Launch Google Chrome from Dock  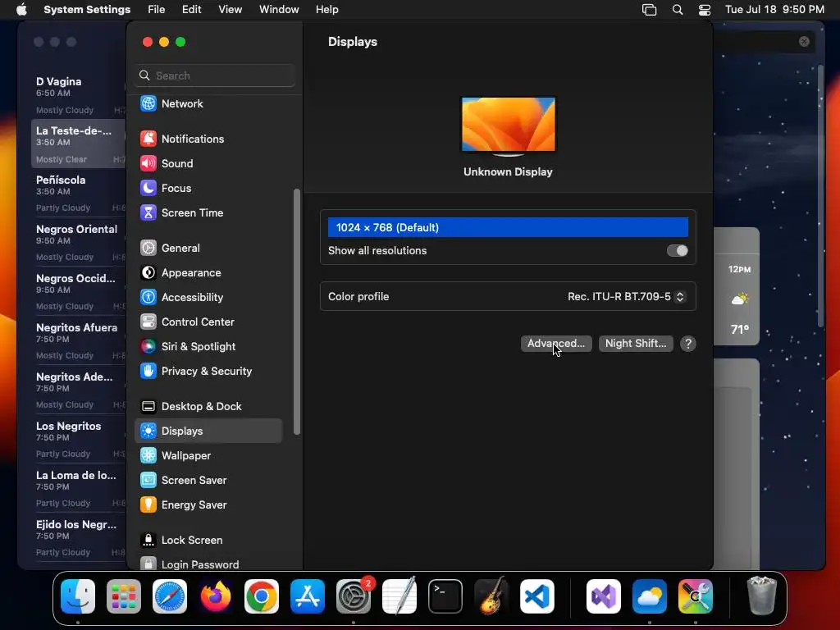(262, 596)
